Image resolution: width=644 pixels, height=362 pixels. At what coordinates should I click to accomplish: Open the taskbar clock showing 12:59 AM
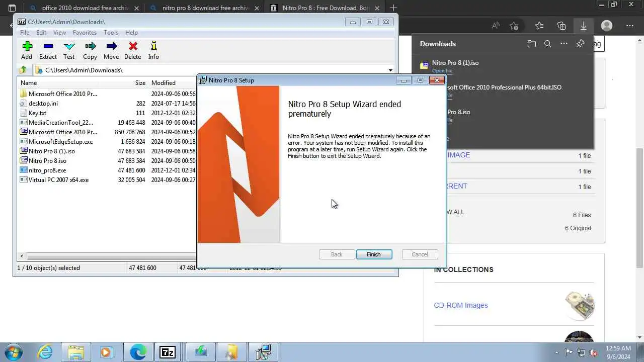point(618,352)
